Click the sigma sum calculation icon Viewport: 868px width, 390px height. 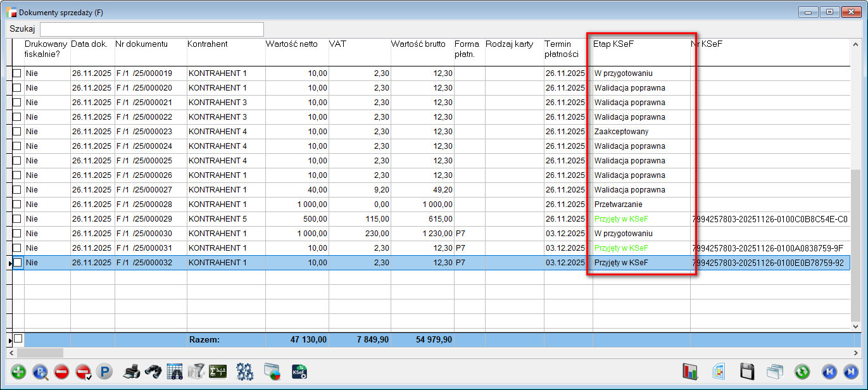pyautogui.click(x=218, y=372)
